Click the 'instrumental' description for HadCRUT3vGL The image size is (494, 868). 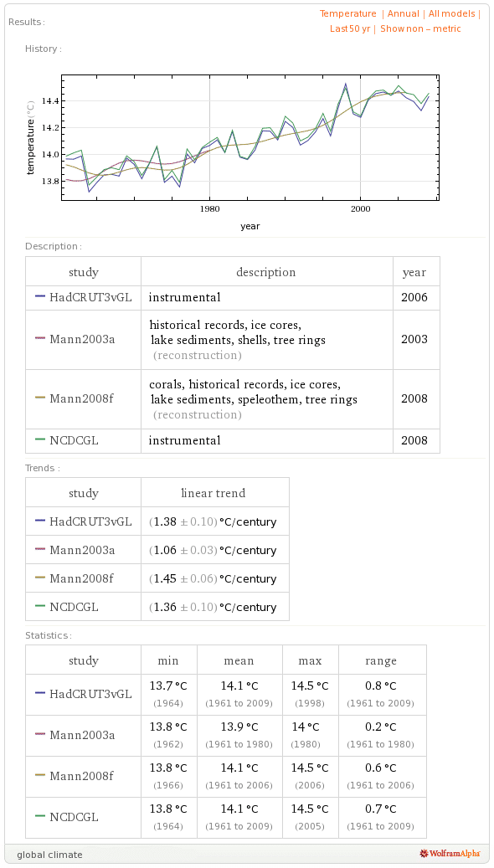click(184, 297)
